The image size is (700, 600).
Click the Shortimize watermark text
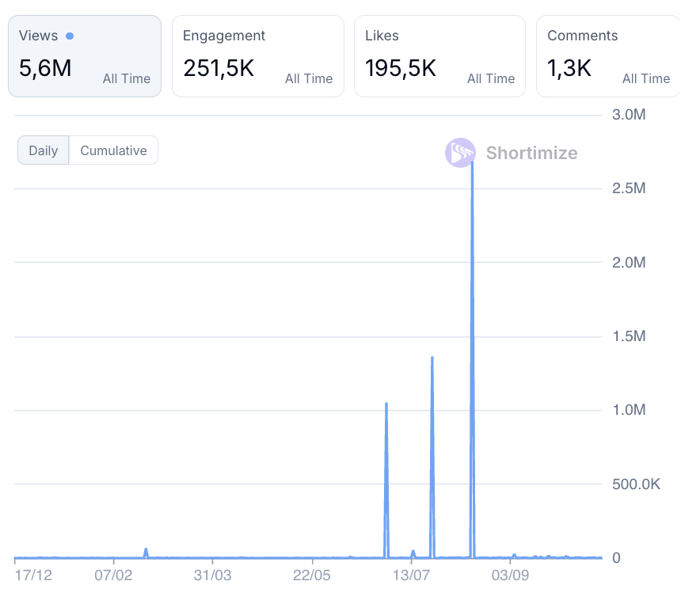[531, 153]
